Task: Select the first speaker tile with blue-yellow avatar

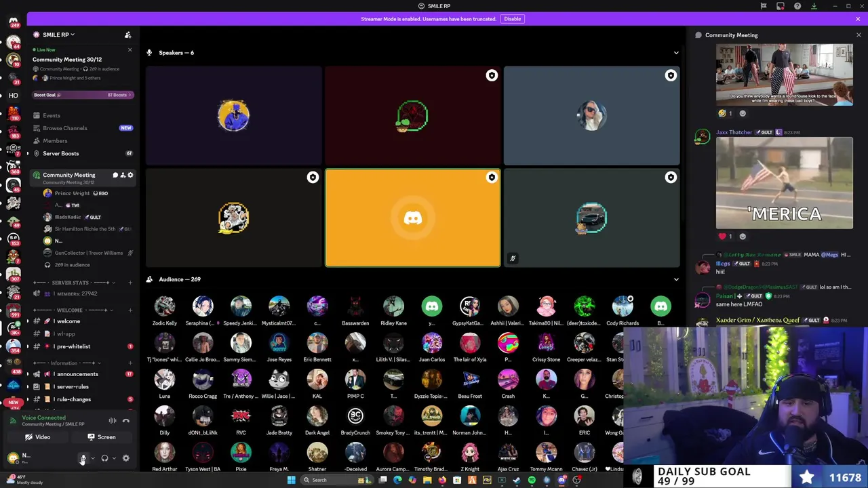Action: point(233,116)
